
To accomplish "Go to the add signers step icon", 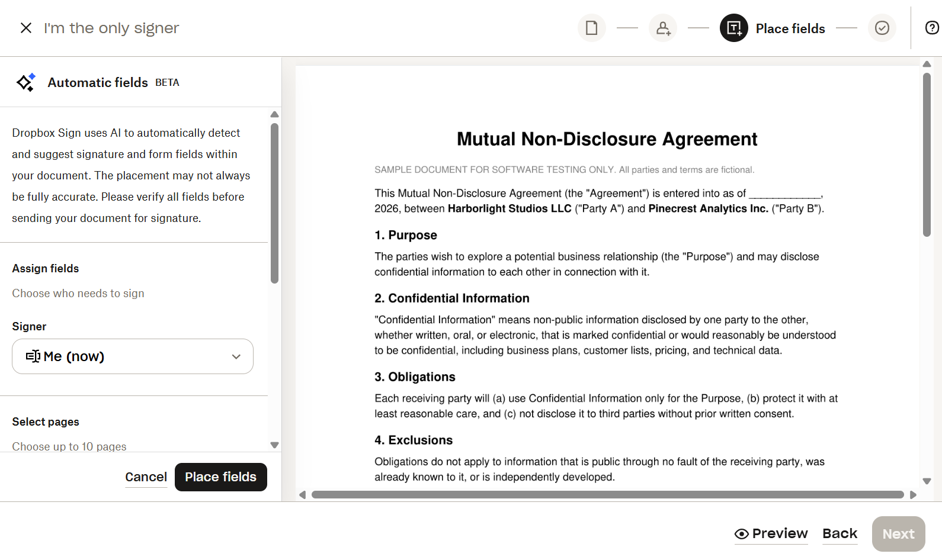I will tap(663, 28).
